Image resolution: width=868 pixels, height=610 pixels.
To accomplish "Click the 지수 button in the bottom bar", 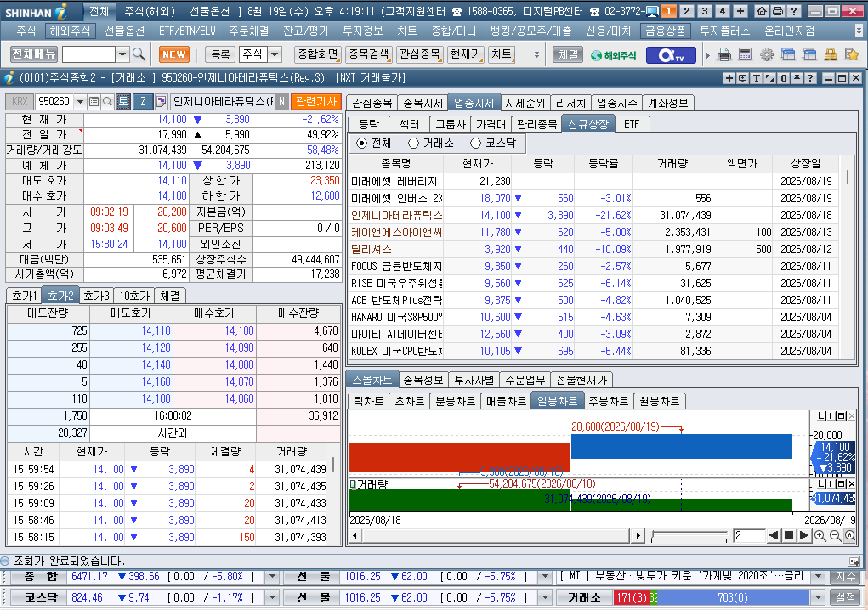I will coord(845,577).
